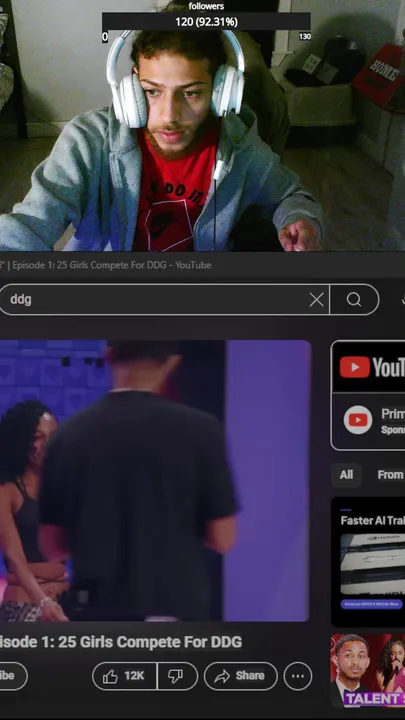
Task: Click the magnifying glass search button
Action: pyautogui.click(x=354, y=300)
